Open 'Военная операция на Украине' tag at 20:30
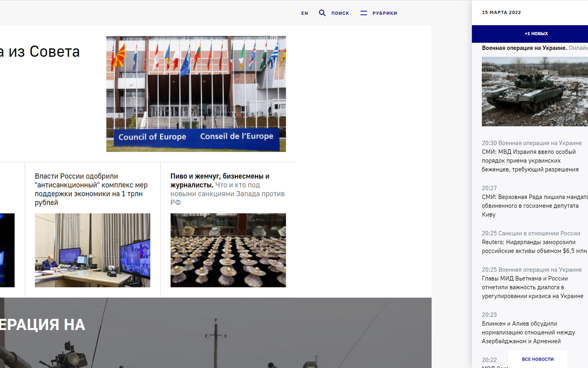Image resolution: width=588 pixels, height=368 pixels. (x=540, y=143)
